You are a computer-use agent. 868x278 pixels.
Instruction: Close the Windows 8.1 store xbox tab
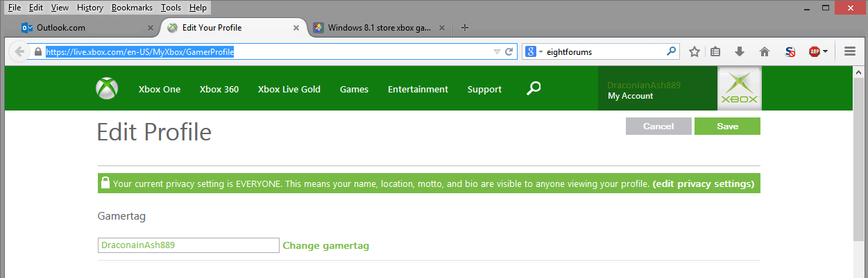click(x=442, y=28)
